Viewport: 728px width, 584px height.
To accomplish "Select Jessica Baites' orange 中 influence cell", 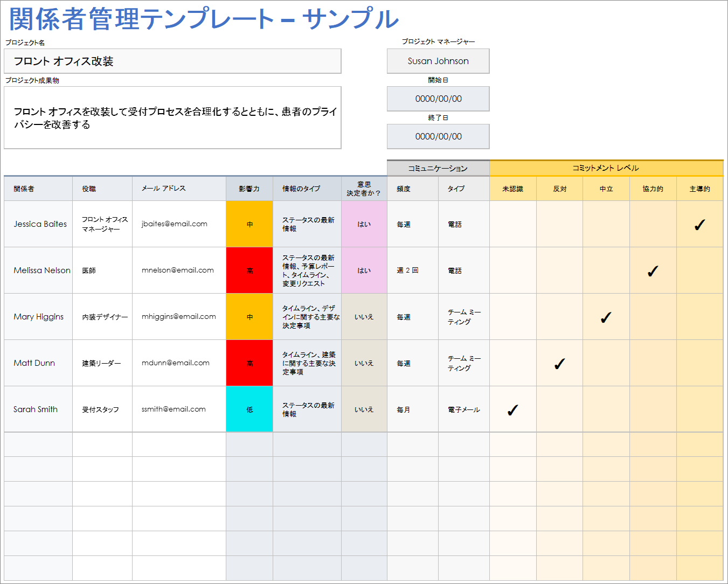I will coord(249,224).
